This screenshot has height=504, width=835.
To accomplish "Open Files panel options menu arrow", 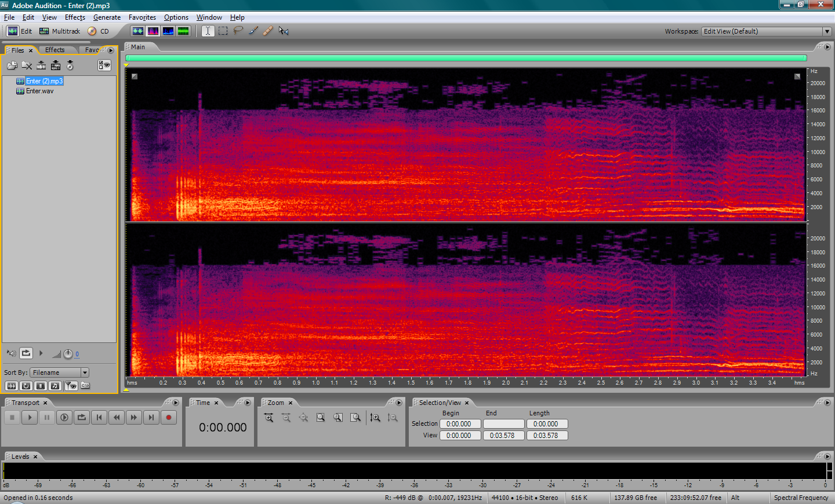I will pyautogui.click(x=111, y=50).
